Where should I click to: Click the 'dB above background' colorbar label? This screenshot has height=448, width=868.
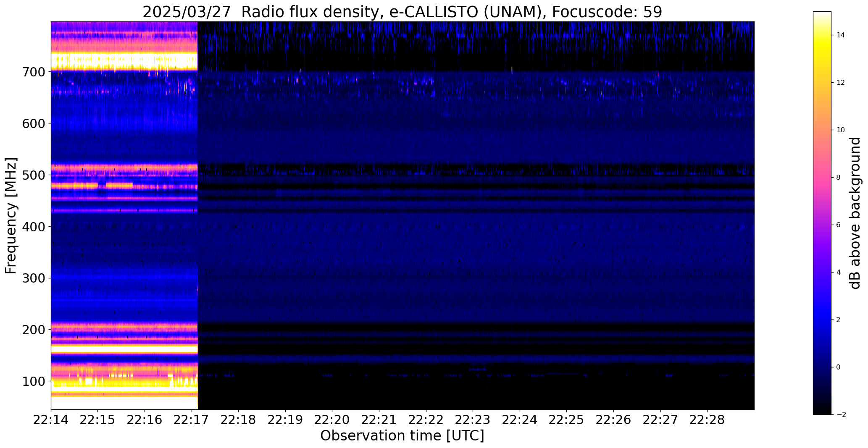point(855,213)
